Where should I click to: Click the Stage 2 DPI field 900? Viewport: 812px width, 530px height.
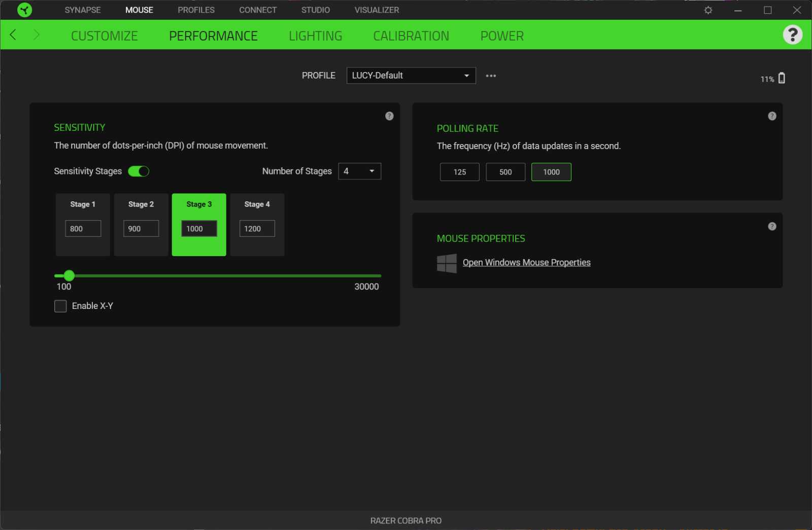pos(141,229)
